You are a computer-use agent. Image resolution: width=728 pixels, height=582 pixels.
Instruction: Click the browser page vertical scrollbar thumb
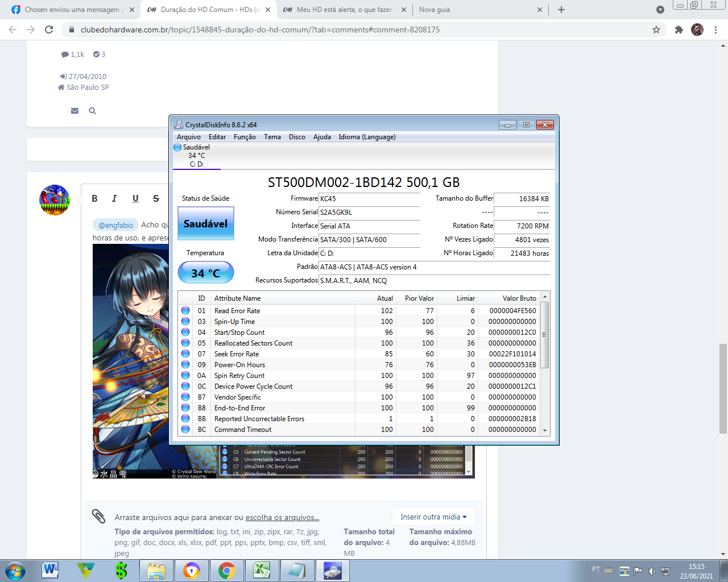(723, 388)
